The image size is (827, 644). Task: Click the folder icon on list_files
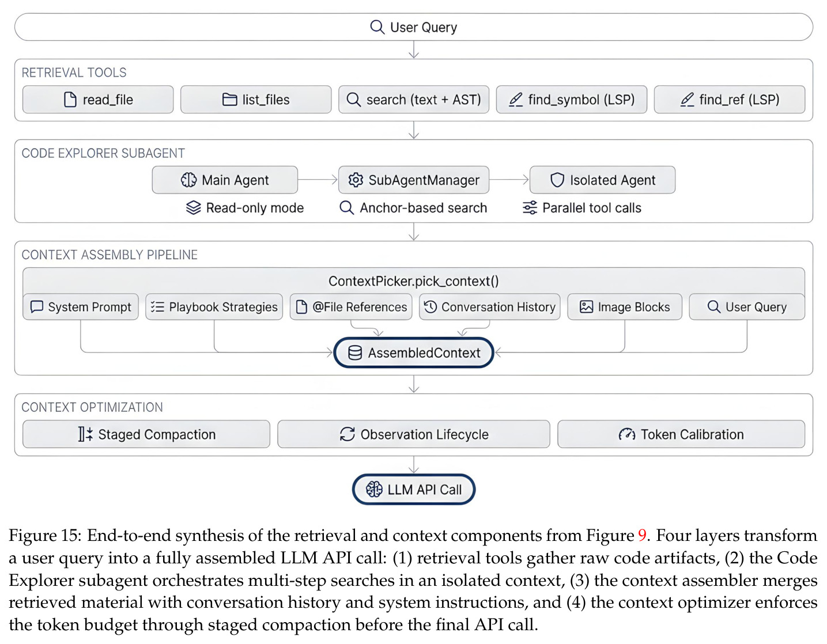229,100
